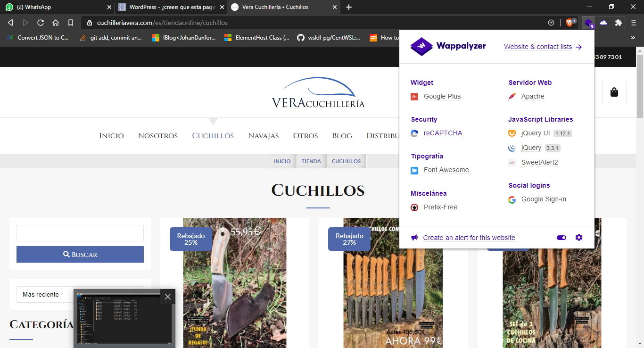Click the Cuchillos breadcrumb
Viewport: 644px width, 348px height.
tap(346, 161)
